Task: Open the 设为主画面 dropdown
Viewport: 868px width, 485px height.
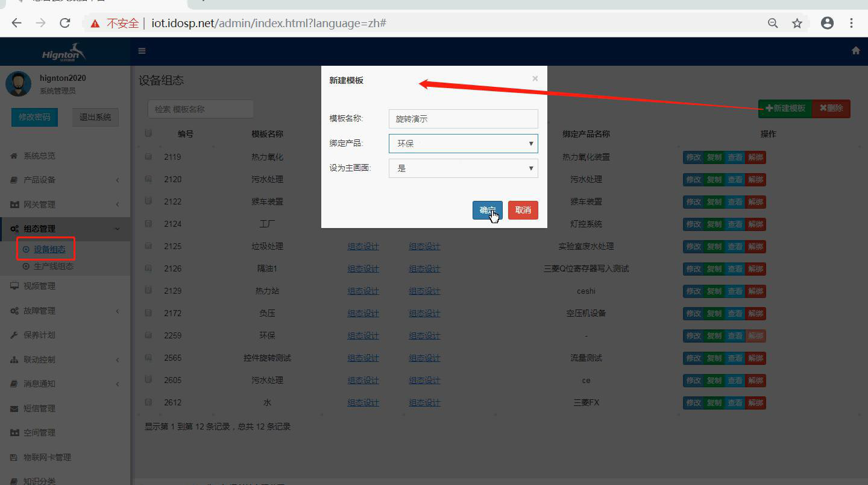Action: [463, 168]
